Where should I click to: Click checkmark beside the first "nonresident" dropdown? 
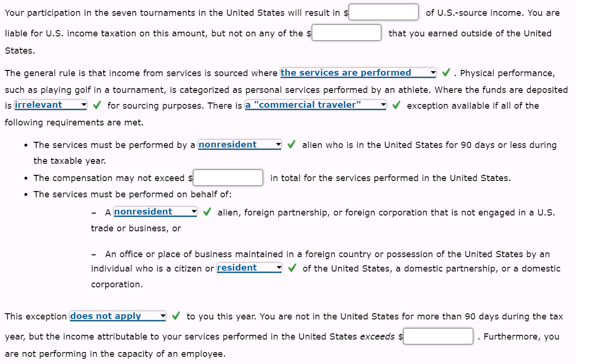[291, 144]
